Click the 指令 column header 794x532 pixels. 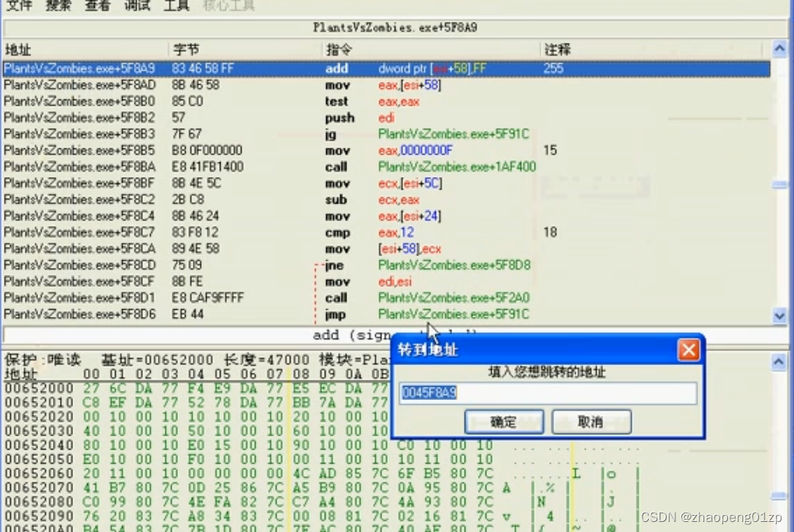tap(340, 50)
